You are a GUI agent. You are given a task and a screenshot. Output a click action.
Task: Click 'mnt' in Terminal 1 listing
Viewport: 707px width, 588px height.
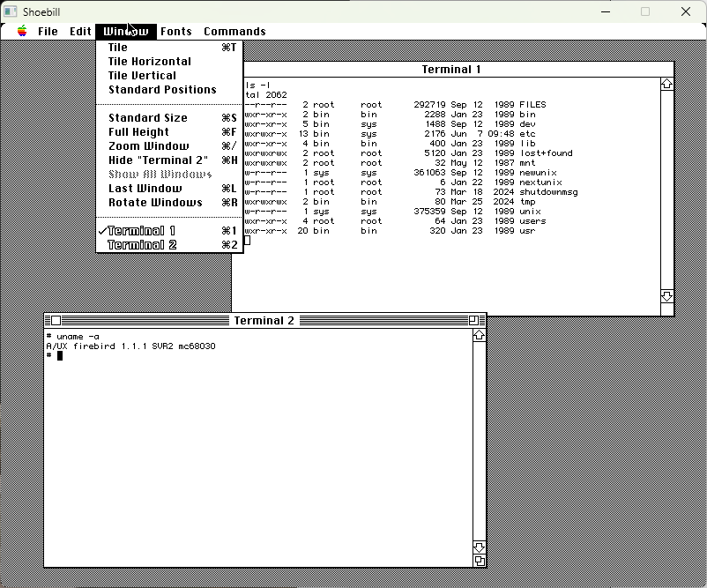(527, 163)
